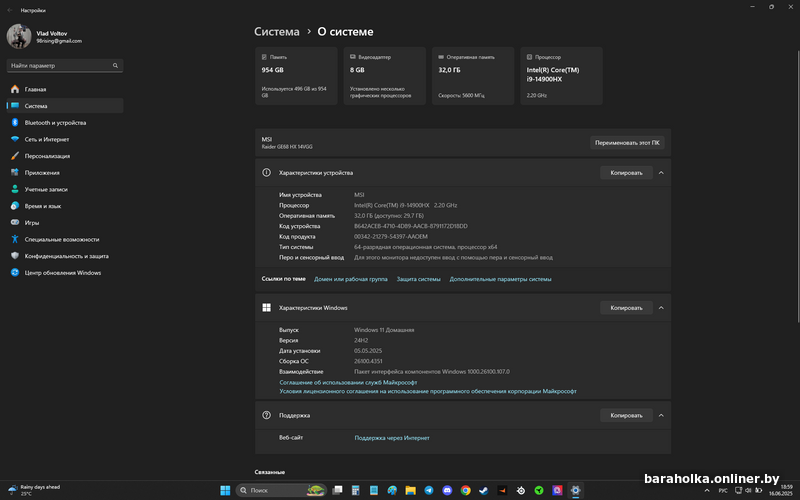Screen dimensions: 800x500
Task: Open Соглашение об использовании служб Майкрософт
Action: (348, 383)
